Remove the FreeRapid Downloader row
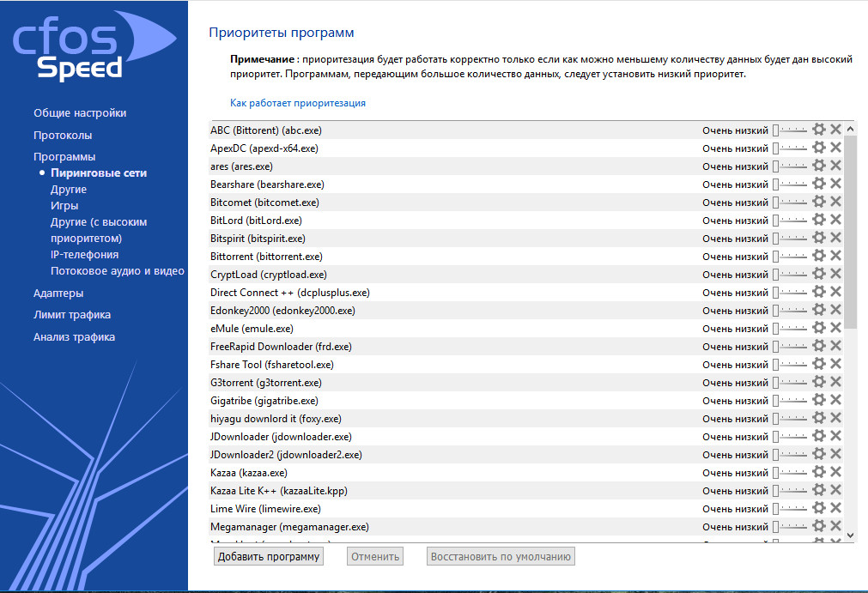Image resolution: width=868 pixels, height=593 pixels. click(x=836, y=346)
